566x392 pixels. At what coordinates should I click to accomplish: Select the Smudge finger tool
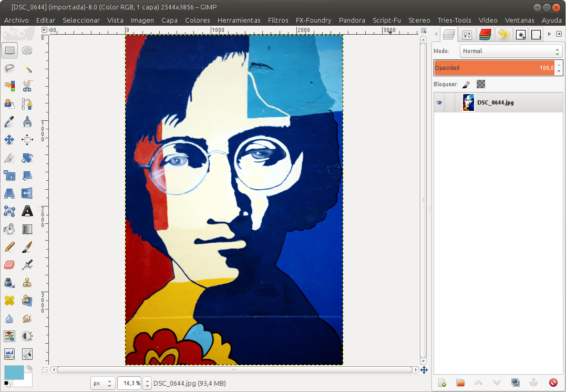(27, 318)
